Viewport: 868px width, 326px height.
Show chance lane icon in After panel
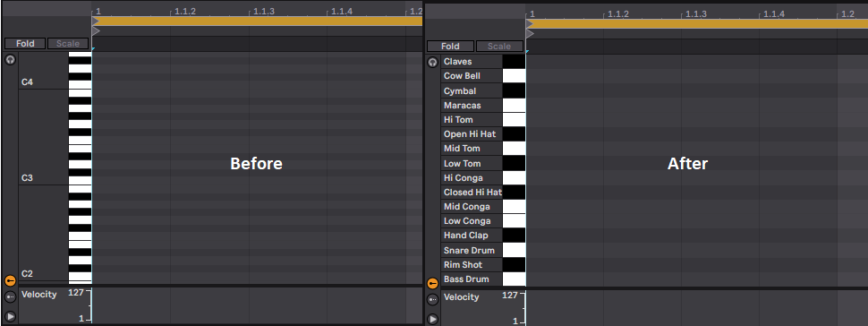(x=433, y=300)
